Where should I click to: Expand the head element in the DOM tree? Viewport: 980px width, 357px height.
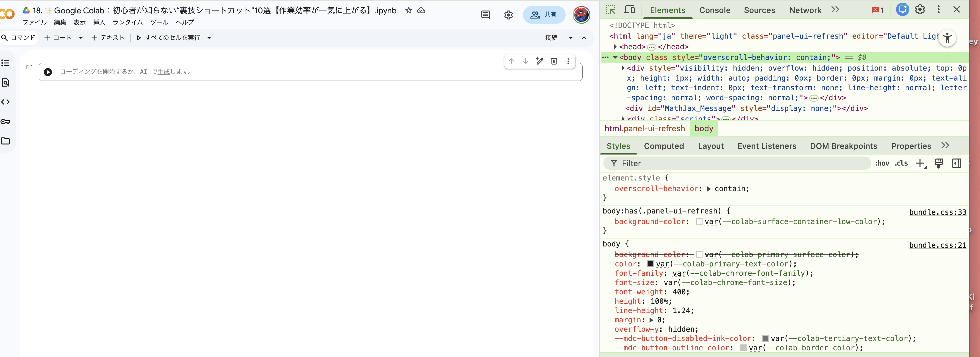[x=615, y=47]
